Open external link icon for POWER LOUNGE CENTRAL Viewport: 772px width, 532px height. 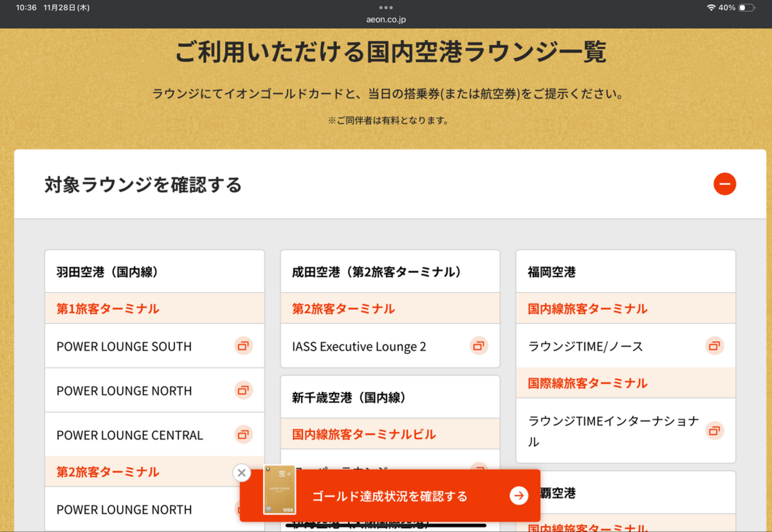click(x=243, y=434)
